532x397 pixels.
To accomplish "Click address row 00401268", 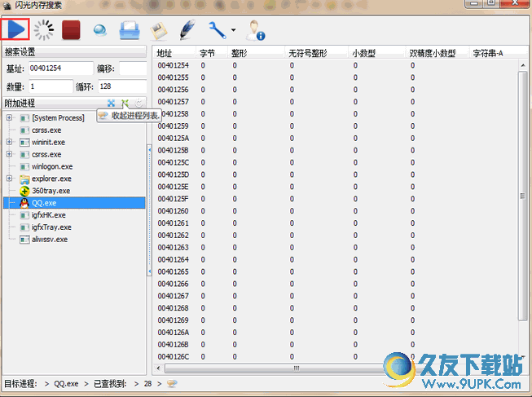I will click(x=173, y=308).
